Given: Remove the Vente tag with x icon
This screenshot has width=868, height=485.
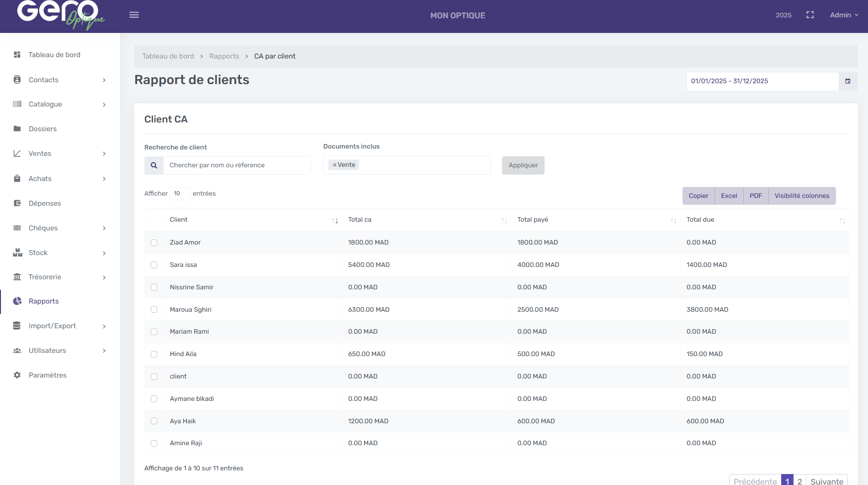Looking at the screenshot, I should pyautogui.click(x=334, y=165).
